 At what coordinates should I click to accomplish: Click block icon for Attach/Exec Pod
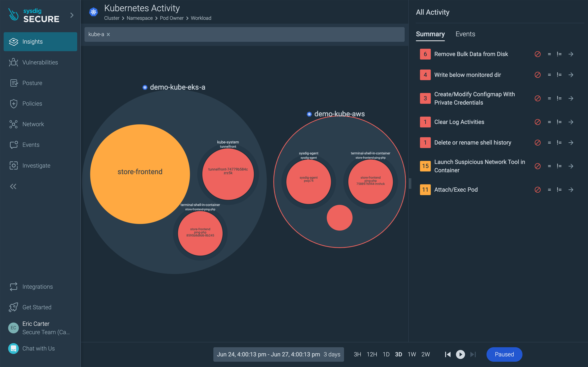click(x=538, y=189)
